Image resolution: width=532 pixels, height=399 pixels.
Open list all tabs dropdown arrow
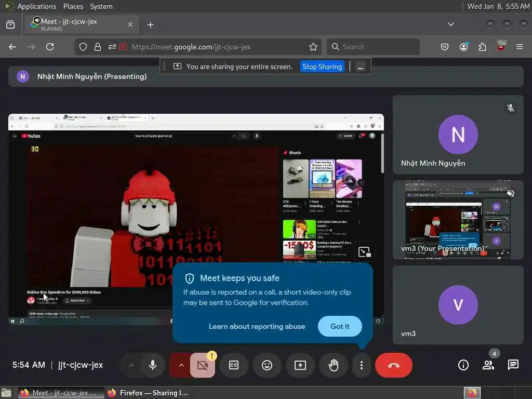(451, 24)
